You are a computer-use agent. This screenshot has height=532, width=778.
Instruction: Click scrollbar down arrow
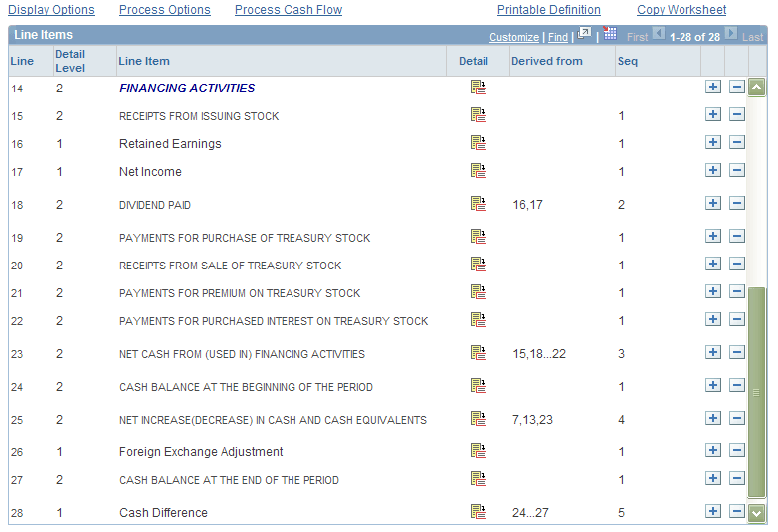coord(757,513)
